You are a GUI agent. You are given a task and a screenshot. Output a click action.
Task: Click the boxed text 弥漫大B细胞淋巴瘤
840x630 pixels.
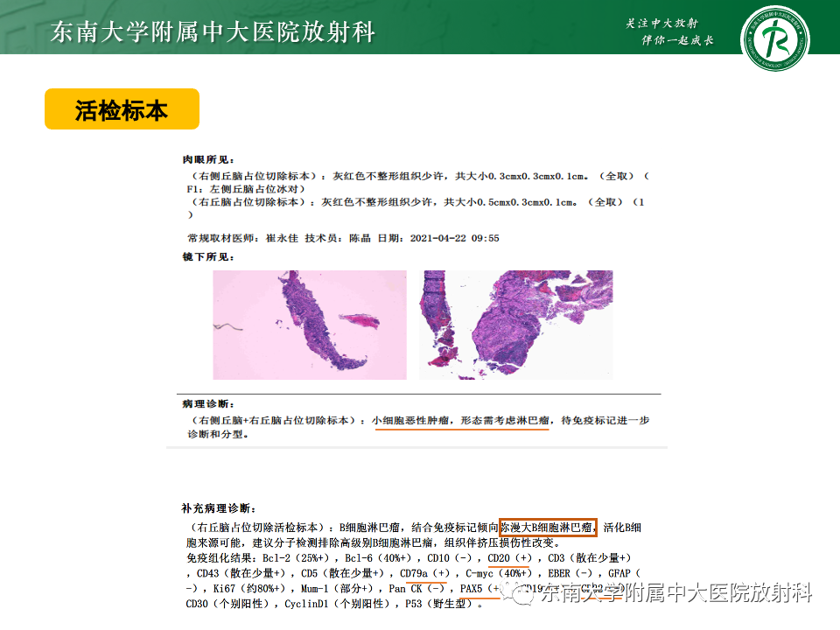pyautogui.click(x=547, y=528)
